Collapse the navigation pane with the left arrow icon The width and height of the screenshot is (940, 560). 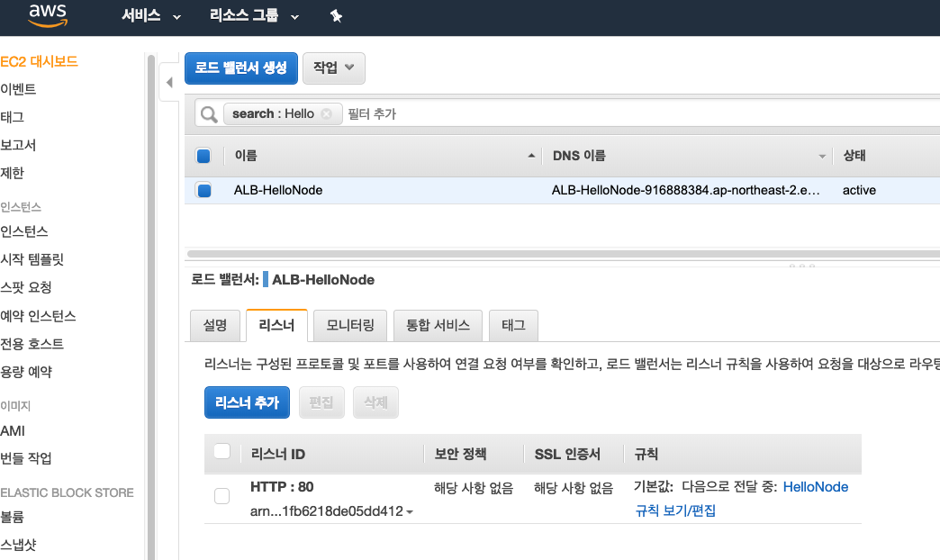tap(168, 82)
